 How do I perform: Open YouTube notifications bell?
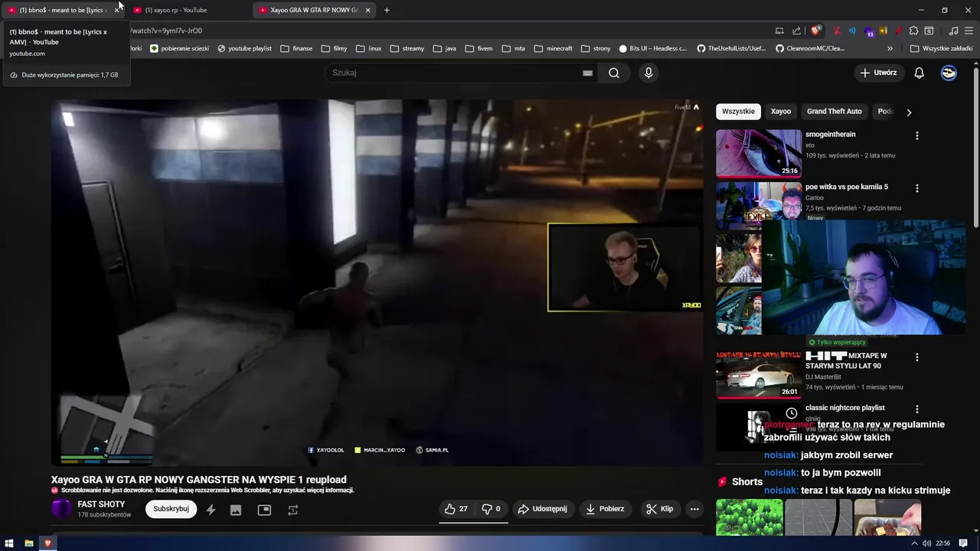tap(919, 73)
